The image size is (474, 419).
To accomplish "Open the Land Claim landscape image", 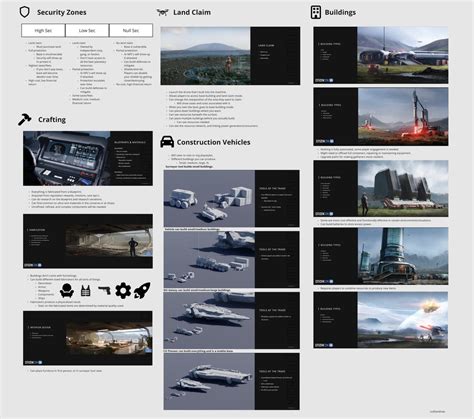I will [205, 56].
